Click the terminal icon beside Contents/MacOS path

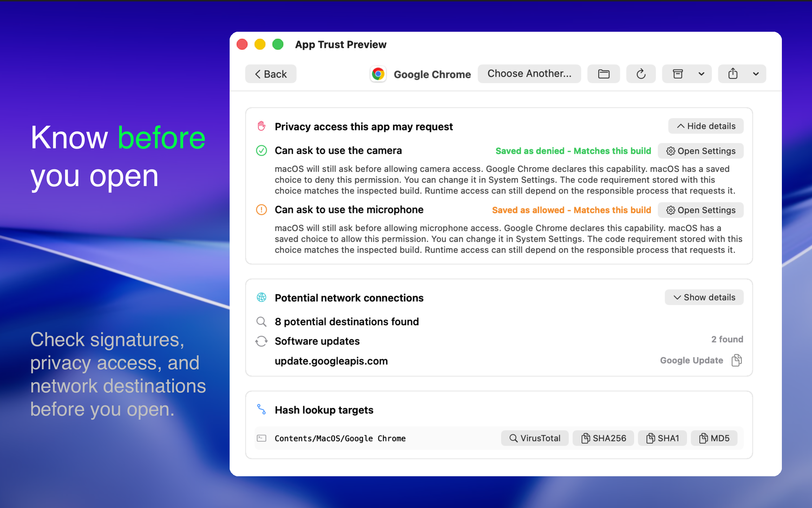261,438
